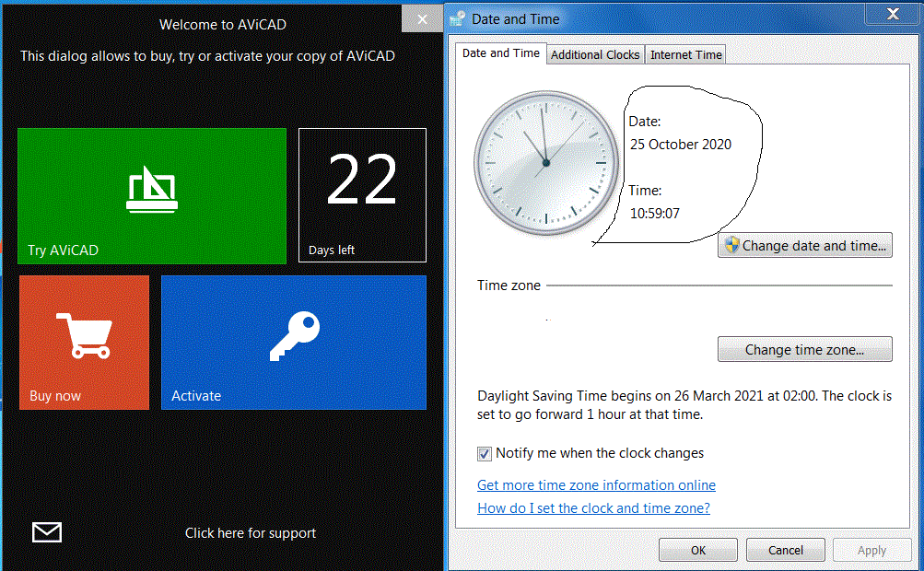
Task: Click Change date and time button
Action: point(805,245)
